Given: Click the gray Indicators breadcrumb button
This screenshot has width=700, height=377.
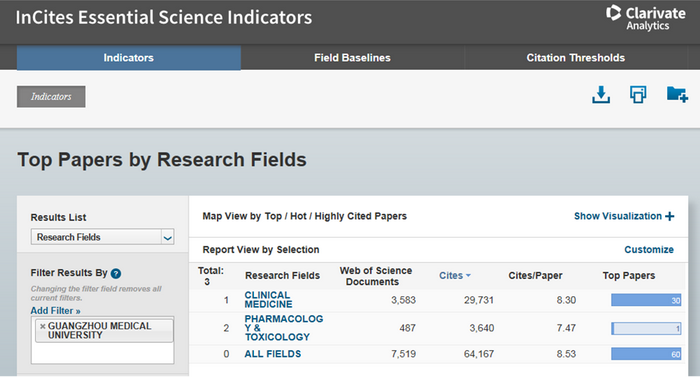Looking at the screenshot, I should pos(51,96).
